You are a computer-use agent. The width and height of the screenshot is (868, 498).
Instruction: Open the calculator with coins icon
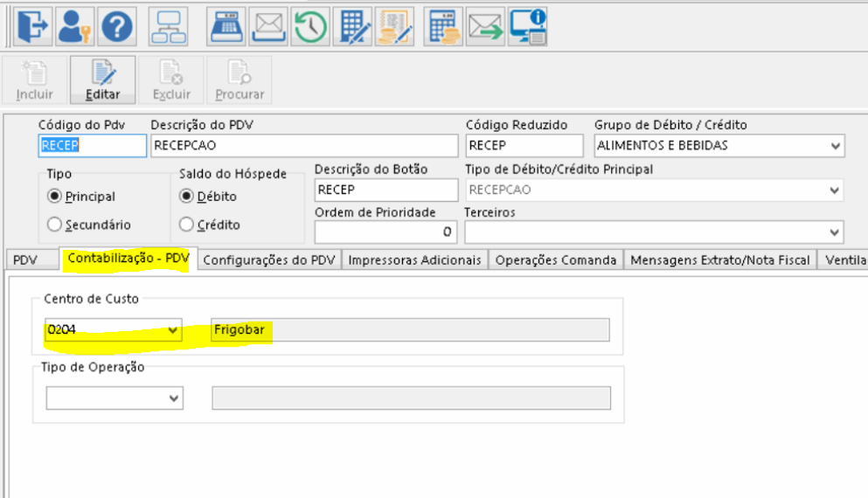(x=443, y=26)
